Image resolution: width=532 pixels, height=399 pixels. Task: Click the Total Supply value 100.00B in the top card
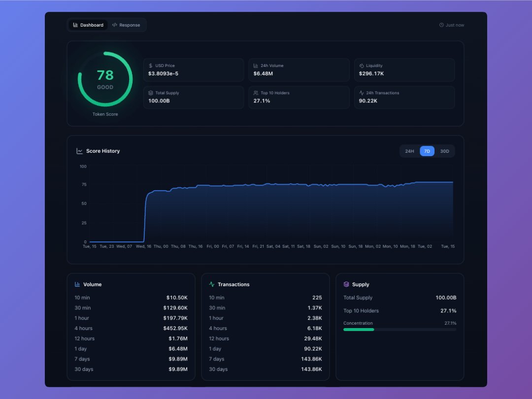pyautogui.click(x=159, y=101)
